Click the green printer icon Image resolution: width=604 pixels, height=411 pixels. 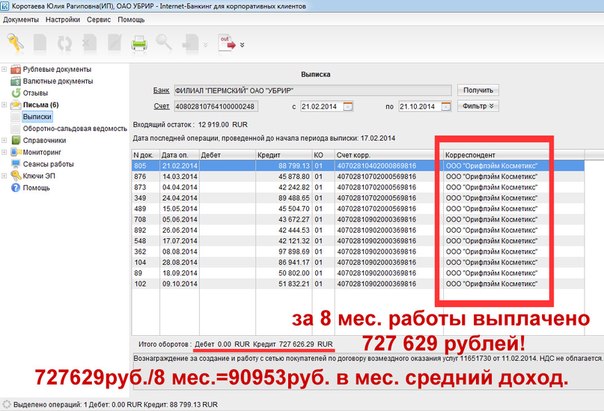[139, 43]
